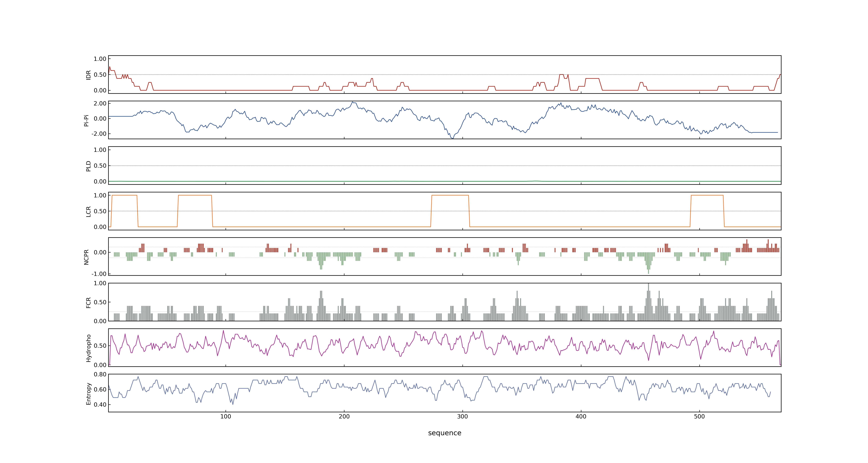868x463 pixels.
Task: Click the 0.00 tick of the PLD panel
Action: (100, 181)
